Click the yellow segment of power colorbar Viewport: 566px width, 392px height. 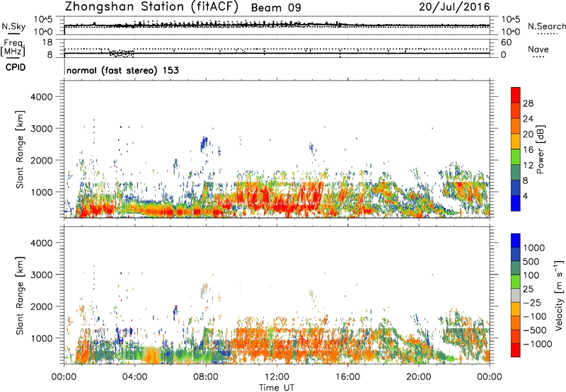click(x=516, y=142)
